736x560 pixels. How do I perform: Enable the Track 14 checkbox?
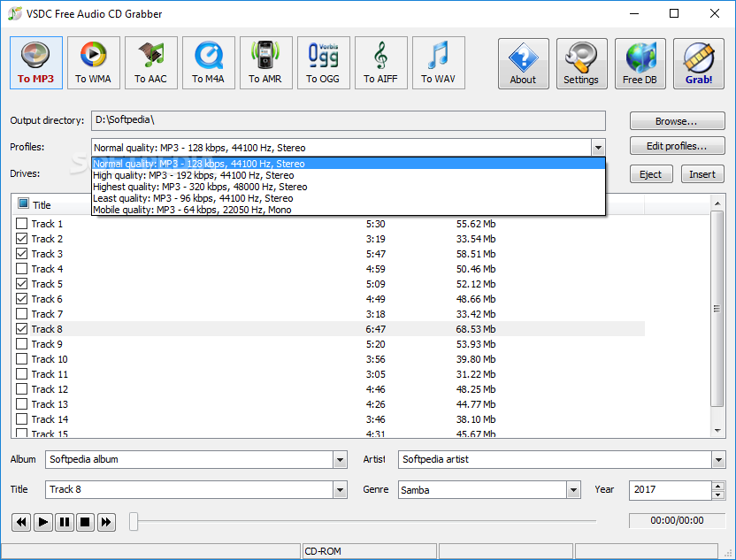(x=21, y=418)
